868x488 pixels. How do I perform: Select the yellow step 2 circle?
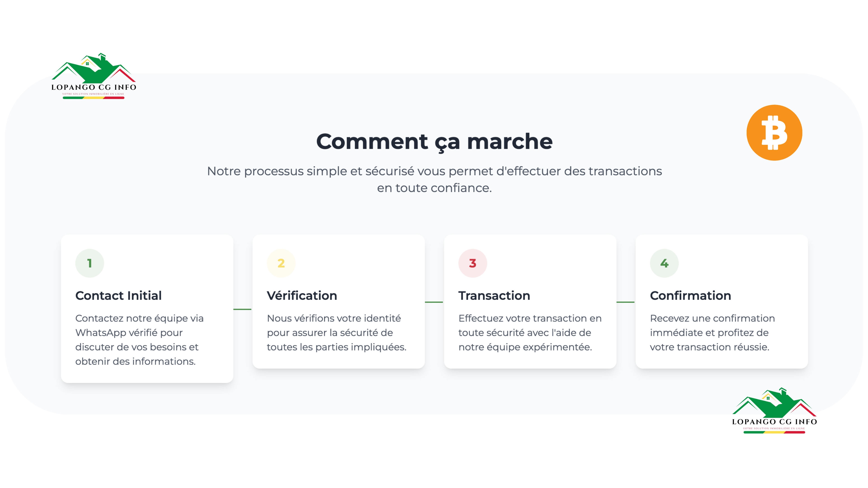point(281,263)
